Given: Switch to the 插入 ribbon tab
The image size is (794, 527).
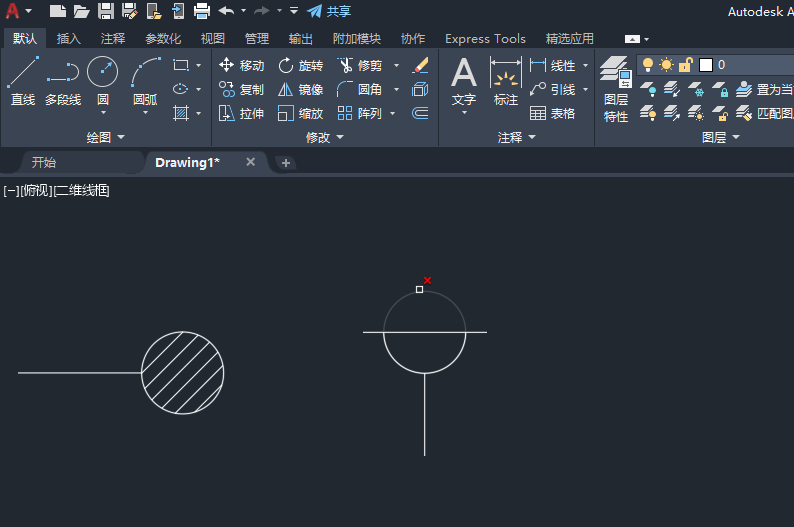Looking at the screenshot, I should pyautogui.click(x=69, y=39).
